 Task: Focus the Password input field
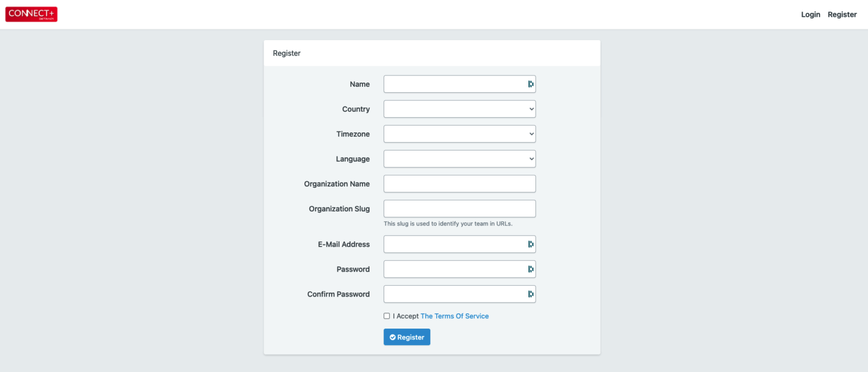454,269
